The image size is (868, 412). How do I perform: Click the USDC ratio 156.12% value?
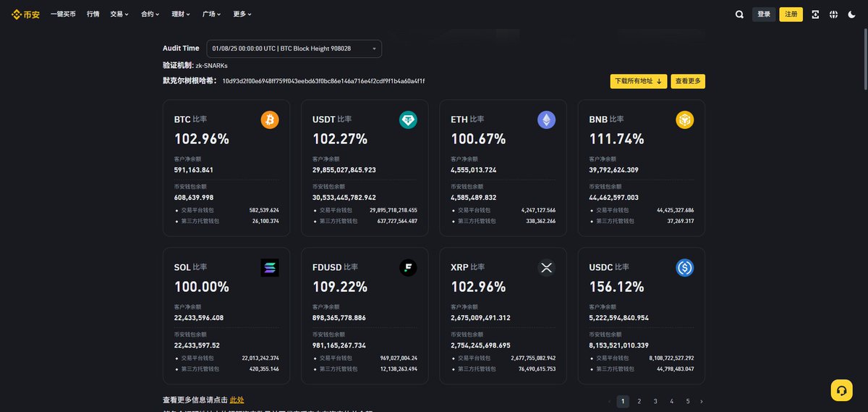point(616,287)
